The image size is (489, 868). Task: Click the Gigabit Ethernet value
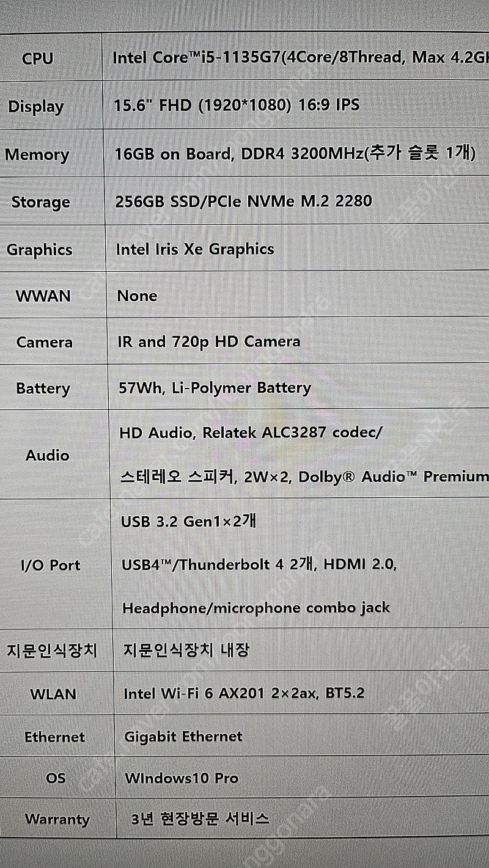(183, 737)
